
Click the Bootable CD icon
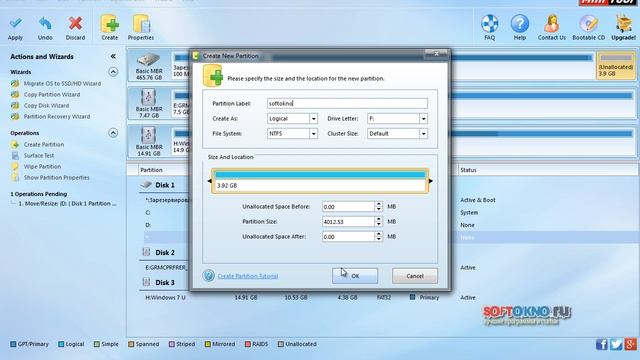click(589, 24)
